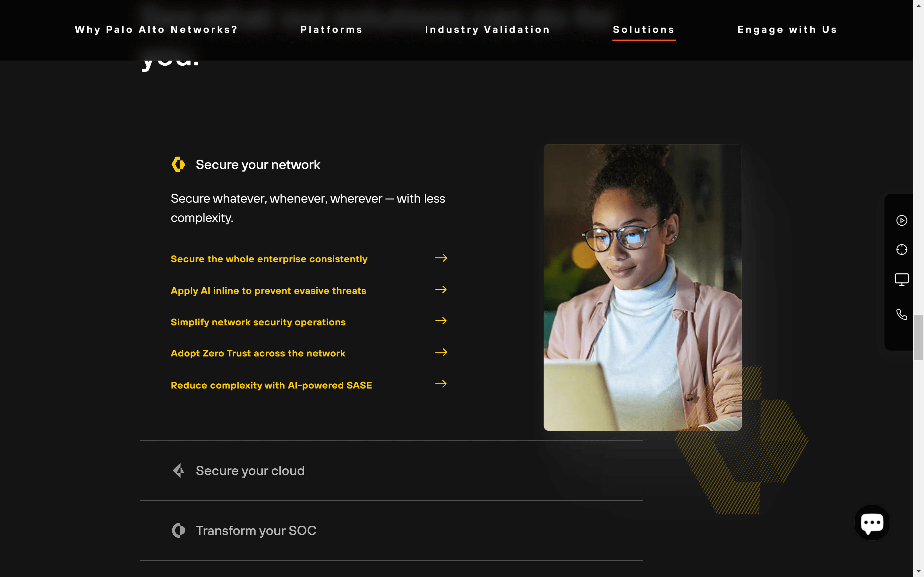Collapse the Secure your network section
Image resolution: width=924 pixels, height=577 pixels.
pyautogui.click(x=258, y=164)
